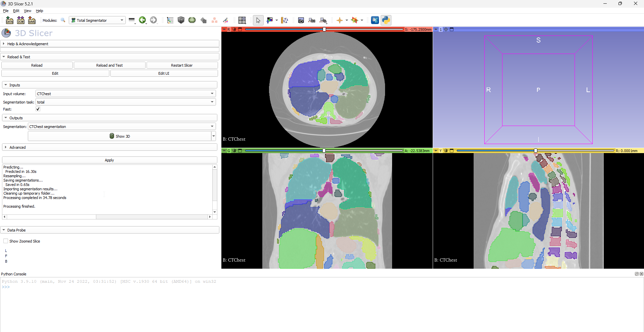Open the Add DICOM Data (DCM) tool
644x332 pixels.
20,20
